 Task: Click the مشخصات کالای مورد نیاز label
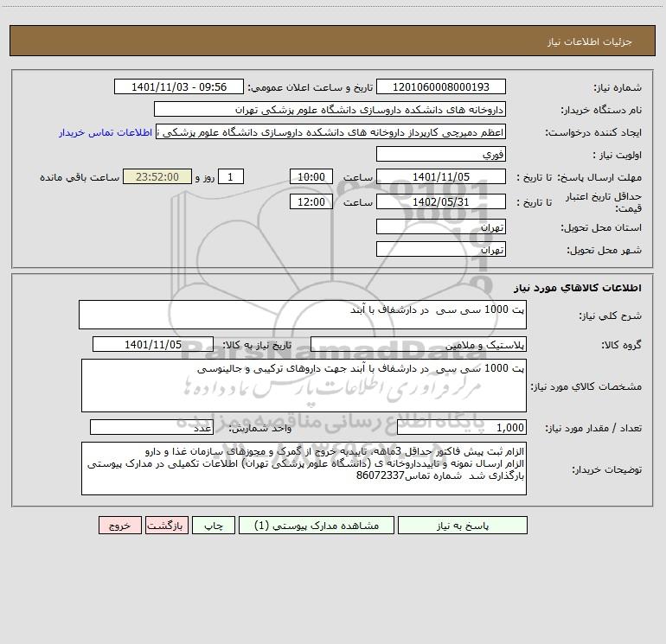(x=586, y=386)
